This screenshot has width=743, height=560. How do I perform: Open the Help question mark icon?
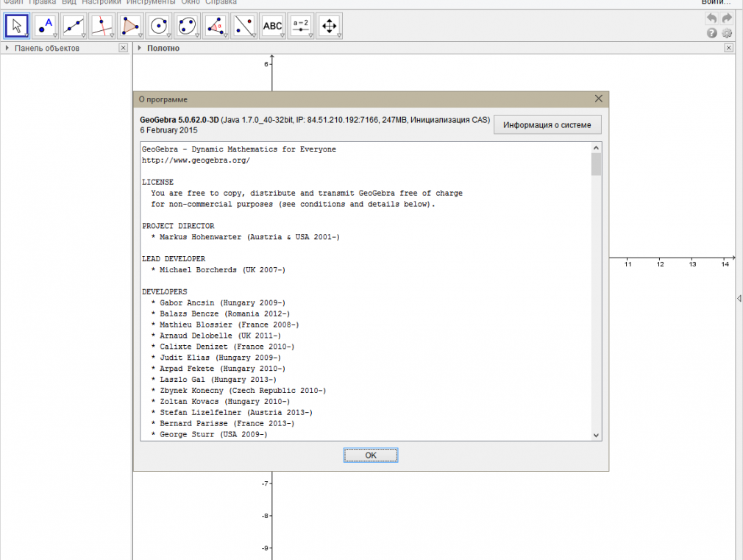[x=711, y=32]
